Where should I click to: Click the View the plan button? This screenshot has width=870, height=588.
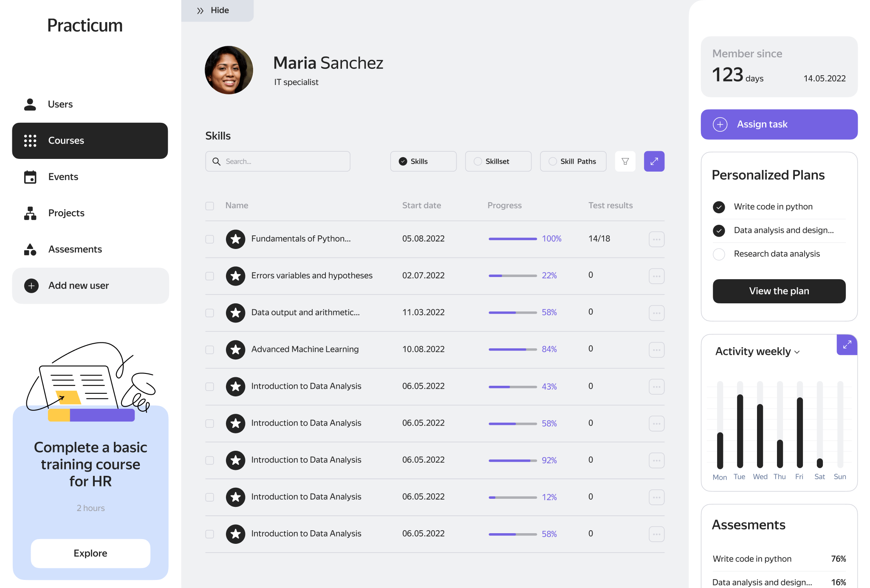point(779,291)
